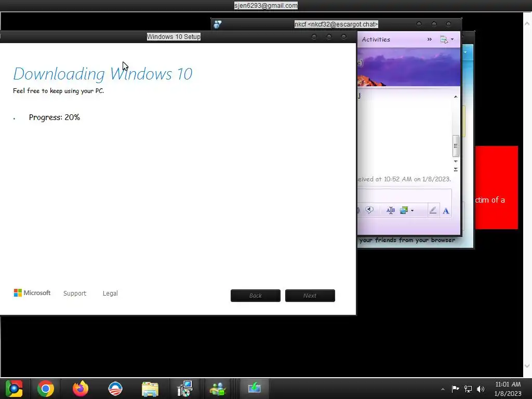
Task: Click the red warning panel in background
Action: pos(496,187)
